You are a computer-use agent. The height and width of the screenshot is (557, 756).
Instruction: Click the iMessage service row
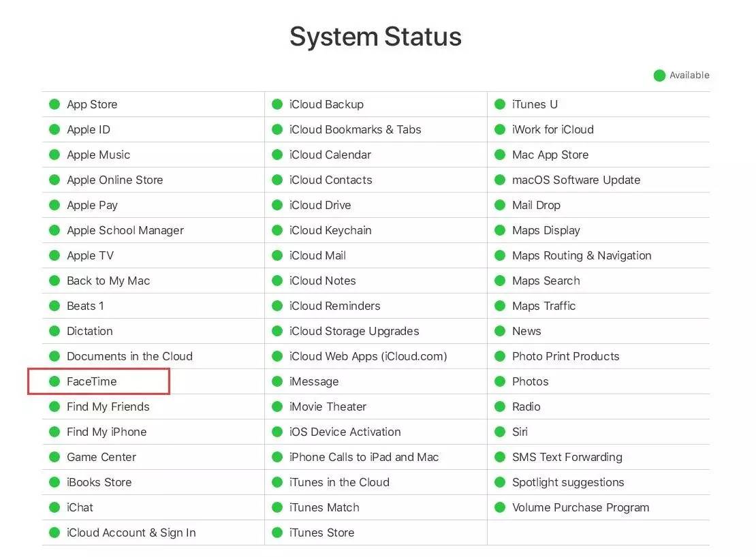pos(313,381)
